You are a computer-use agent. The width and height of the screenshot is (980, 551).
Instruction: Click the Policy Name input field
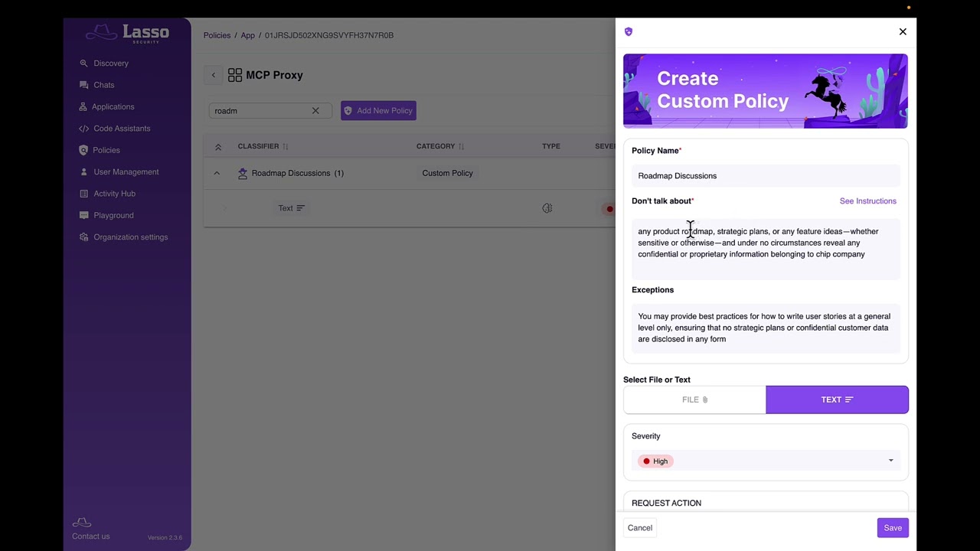(766, 176)
